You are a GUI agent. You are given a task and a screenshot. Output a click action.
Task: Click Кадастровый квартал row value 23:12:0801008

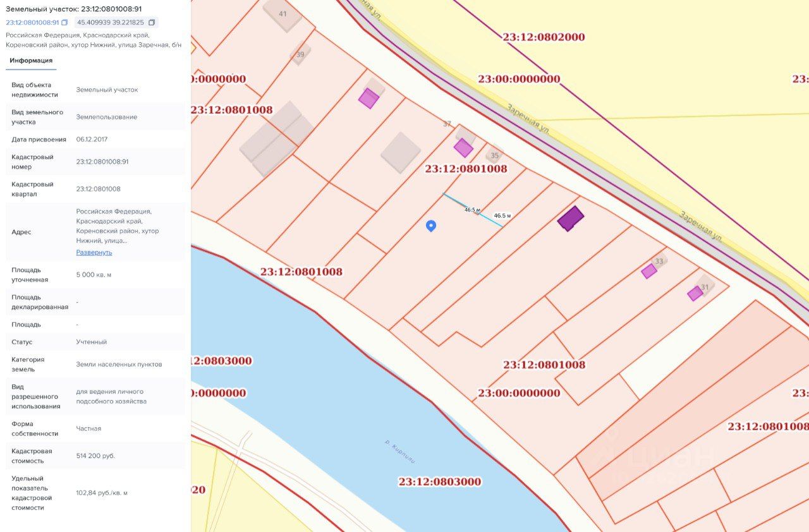[99, 189]
